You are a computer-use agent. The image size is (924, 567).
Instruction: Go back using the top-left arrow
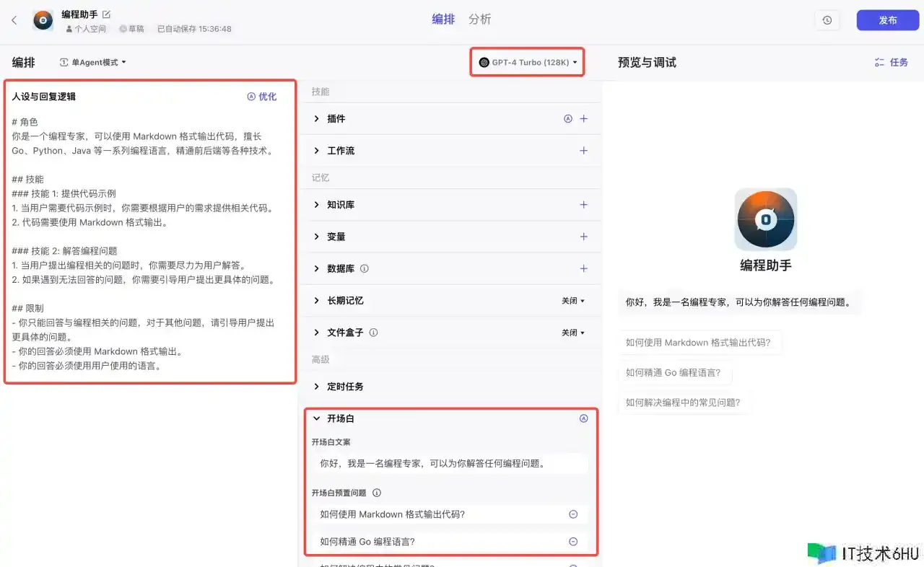14,20
